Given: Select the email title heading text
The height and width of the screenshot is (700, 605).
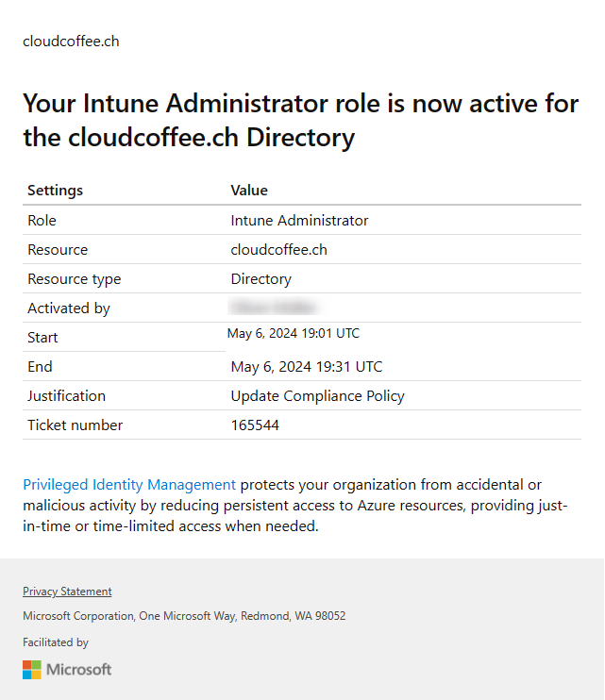Looking at the screenshot, I should click(301, 120).
